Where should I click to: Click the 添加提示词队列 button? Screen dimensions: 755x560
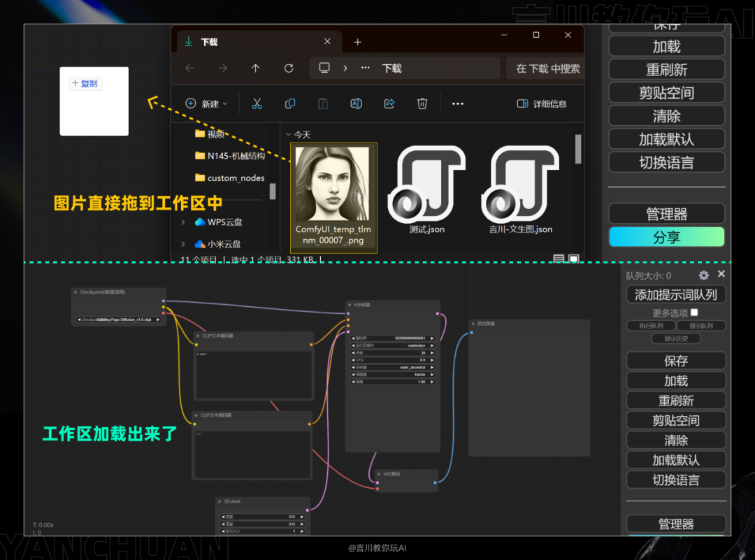[x=675, y=294]
